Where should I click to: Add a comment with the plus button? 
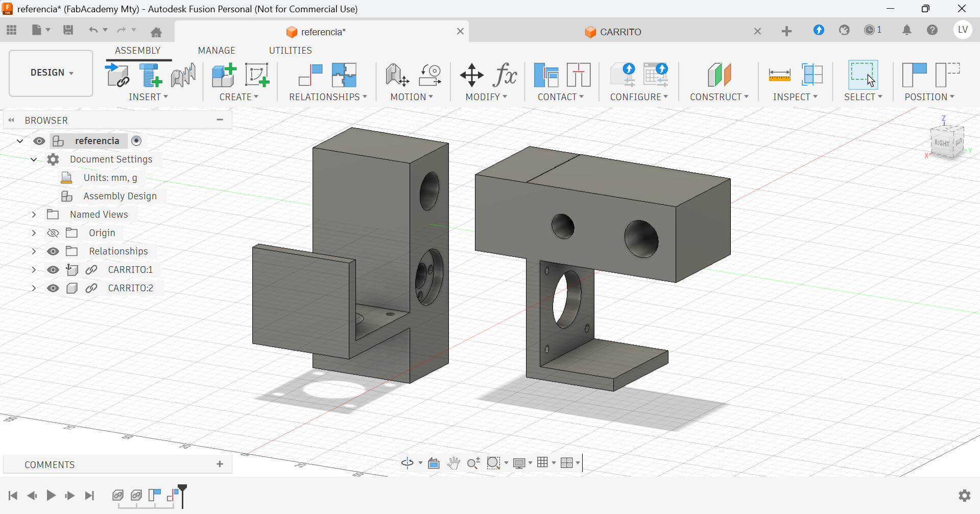point(220,464)
